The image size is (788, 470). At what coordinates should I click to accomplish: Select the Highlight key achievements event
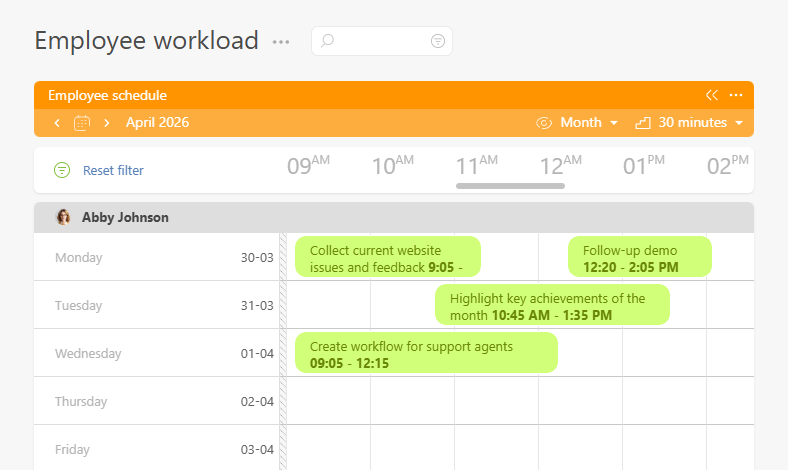pyautogui.click(x=551, y=305)
